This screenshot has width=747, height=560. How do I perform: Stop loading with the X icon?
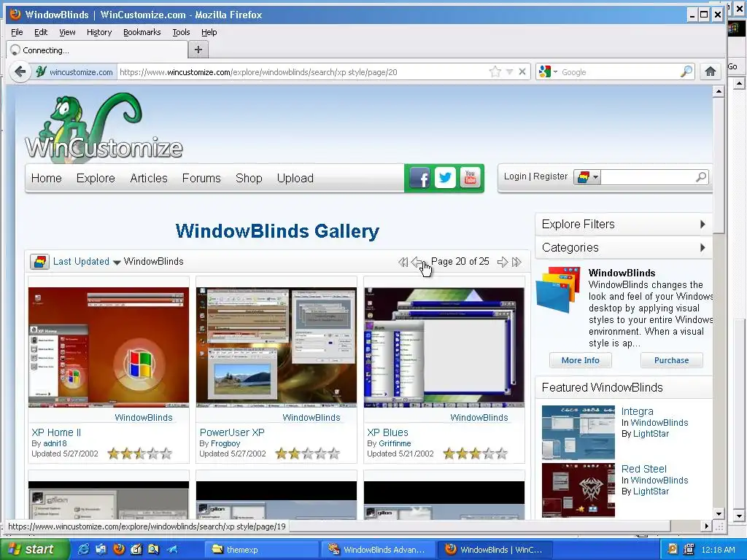[x=522, y=72]
